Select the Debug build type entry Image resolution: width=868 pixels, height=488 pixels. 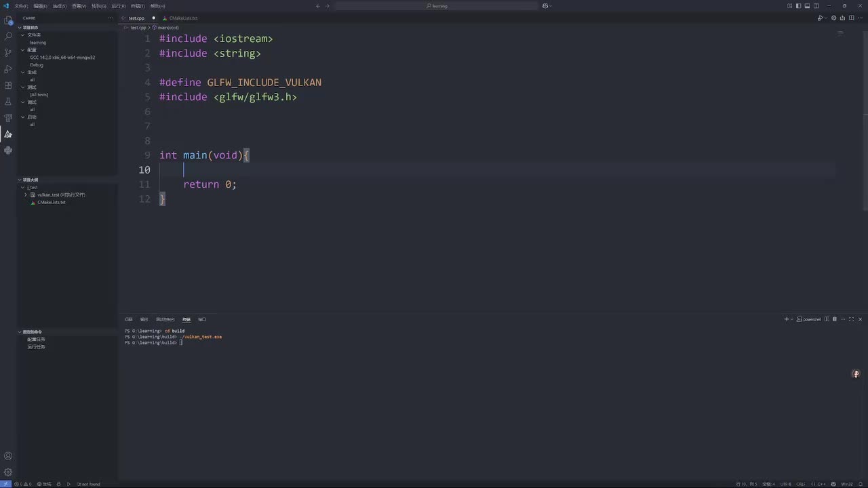click(37, 65)
